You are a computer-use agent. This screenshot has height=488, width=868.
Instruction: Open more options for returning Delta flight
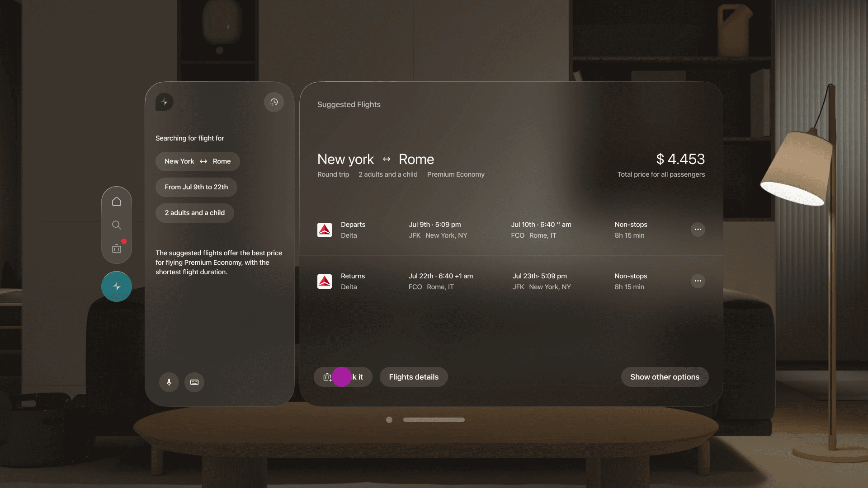pyautogui.click(x=698, y=281)
